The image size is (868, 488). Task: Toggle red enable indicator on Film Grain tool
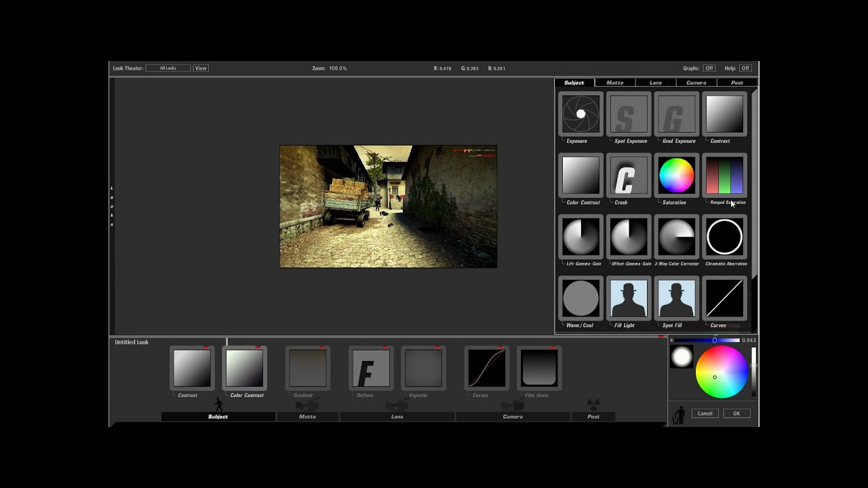(553, 348)
